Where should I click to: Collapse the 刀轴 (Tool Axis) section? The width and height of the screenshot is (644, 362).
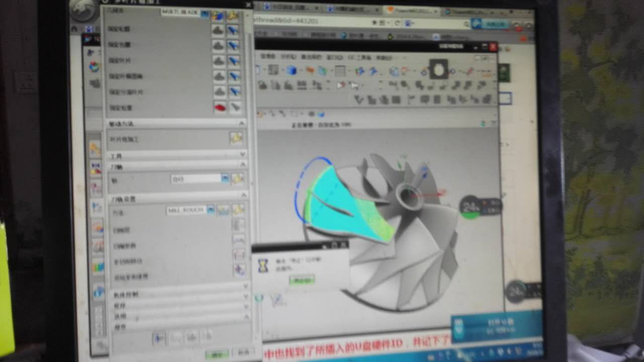(x=243, y=165)
